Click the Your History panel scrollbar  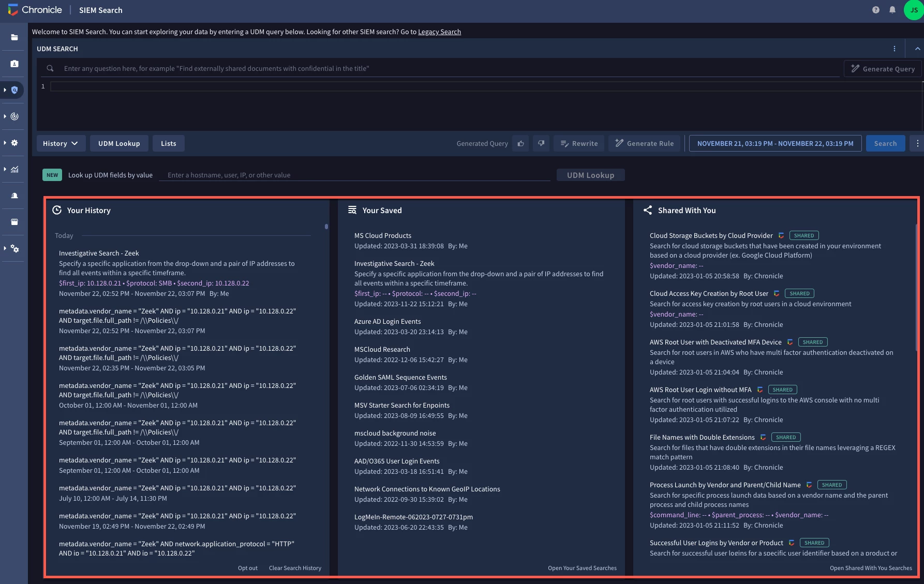point(326,226)
